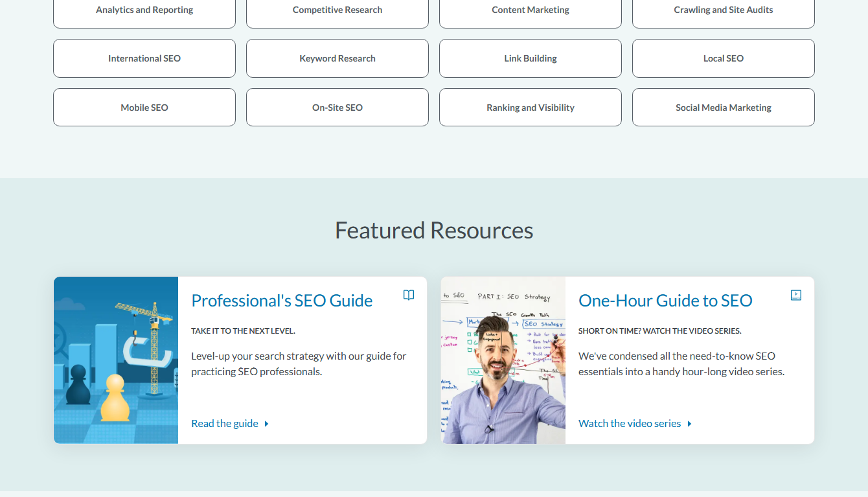The image size is (868, 497).
Task: Click arrow icon beside Read the guide
Action: point(266,424)
